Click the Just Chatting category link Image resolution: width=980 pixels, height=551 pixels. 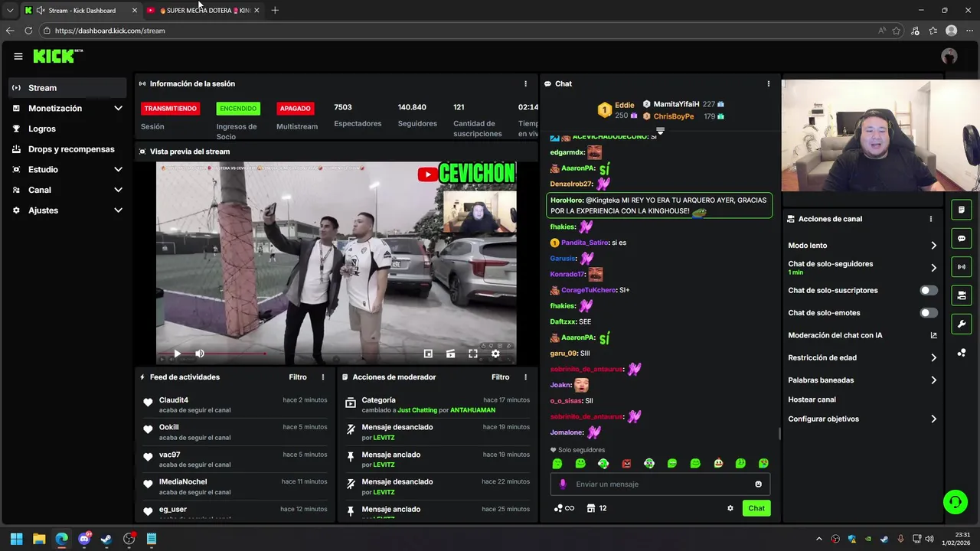417,410
